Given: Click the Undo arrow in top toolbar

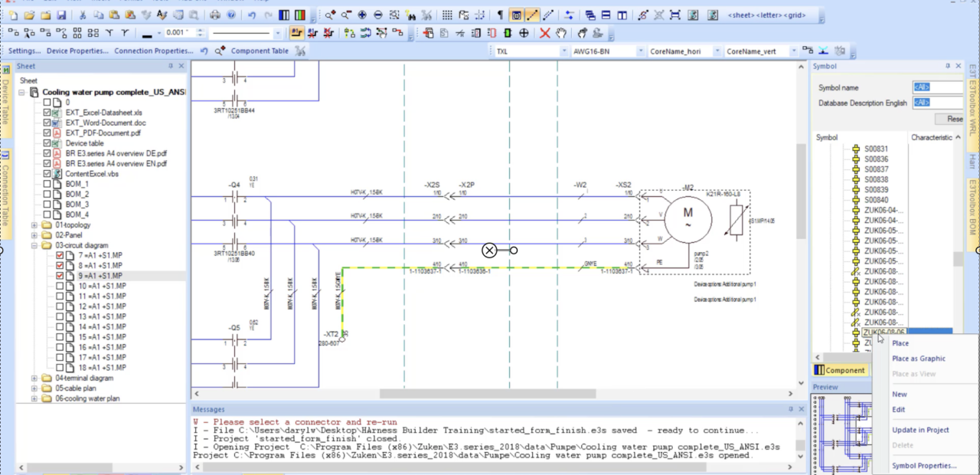Looking at the screenshot, I should coord(252,15).
